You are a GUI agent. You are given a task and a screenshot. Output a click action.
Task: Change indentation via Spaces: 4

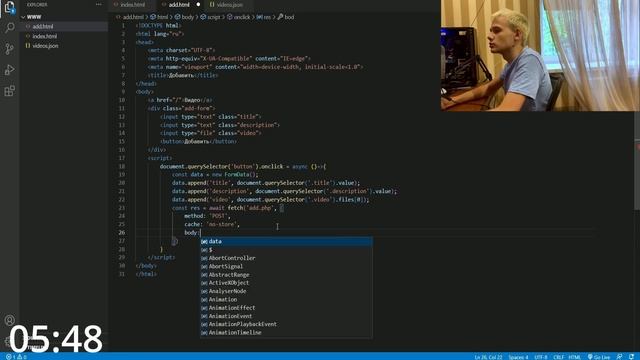coord(518,357)
